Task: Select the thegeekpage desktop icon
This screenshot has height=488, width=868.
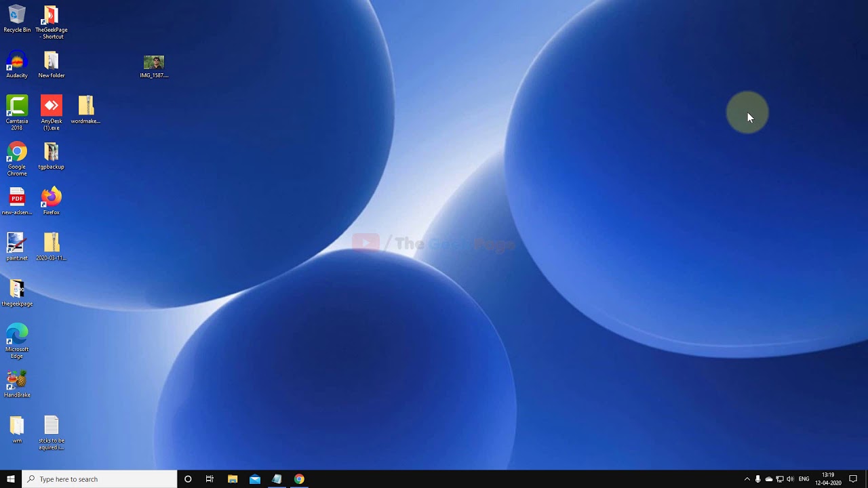Action: coord(17,293)
